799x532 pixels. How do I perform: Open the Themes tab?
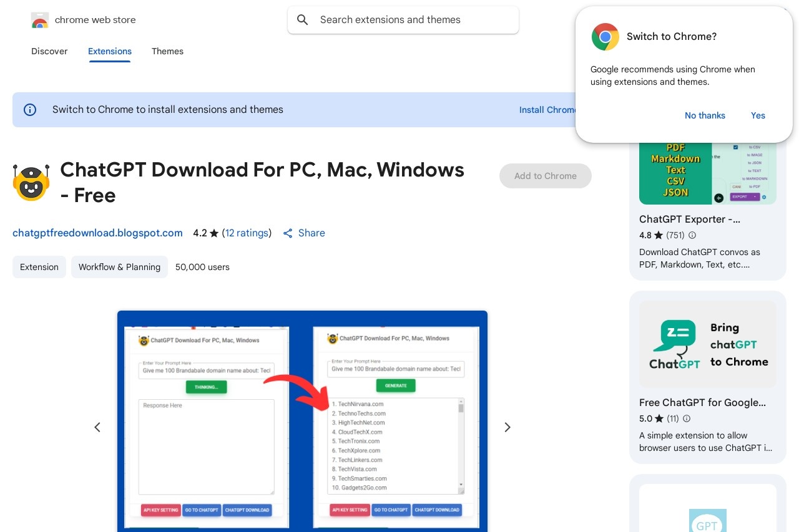[167, 51]
